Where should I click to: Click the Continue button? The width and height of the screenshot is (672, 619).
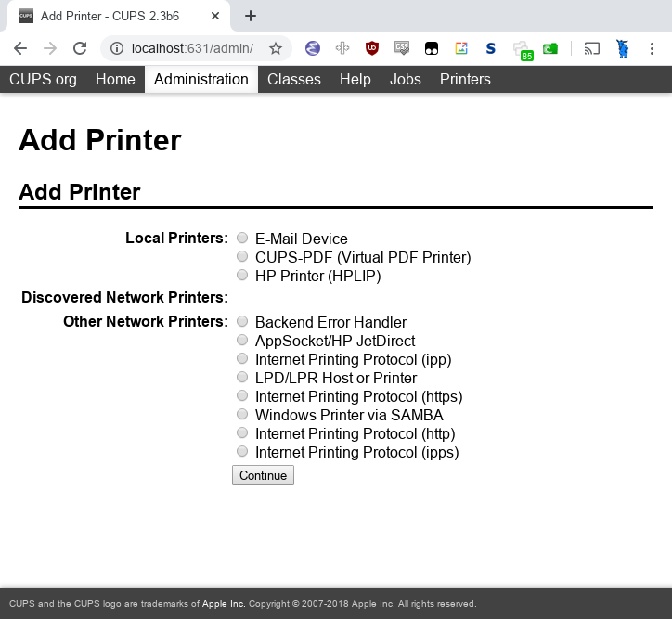(x=264, y=475)
